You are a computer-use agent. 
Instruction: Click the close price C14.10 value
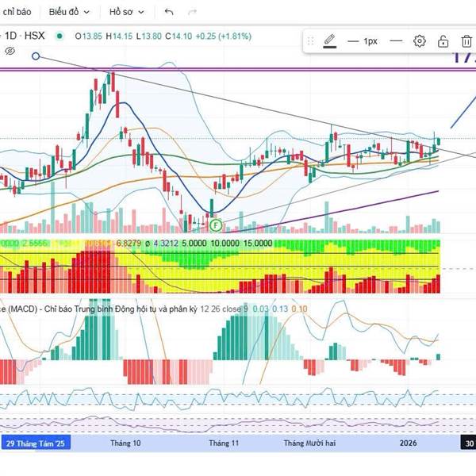tap(178, 36)
